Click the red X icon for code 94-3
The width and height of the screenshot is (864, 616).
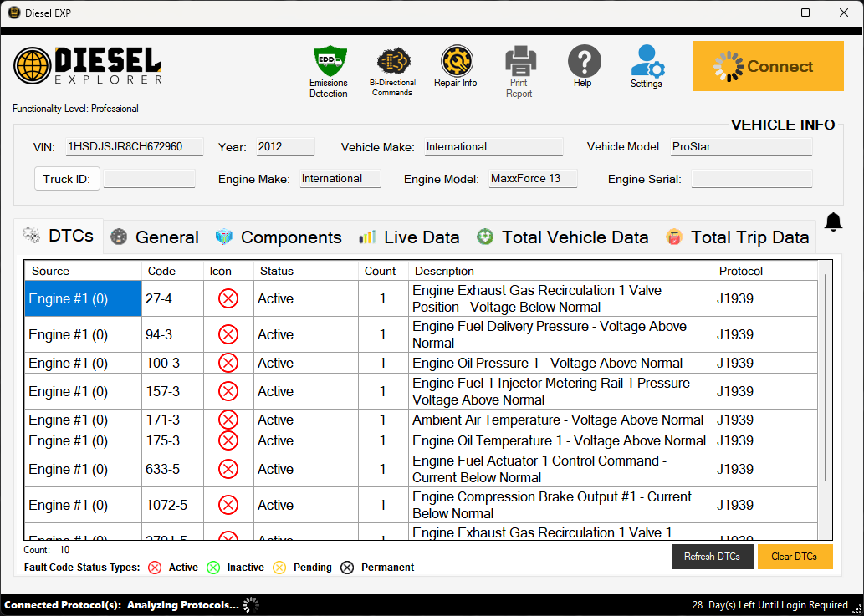click(x=228, y=334)
